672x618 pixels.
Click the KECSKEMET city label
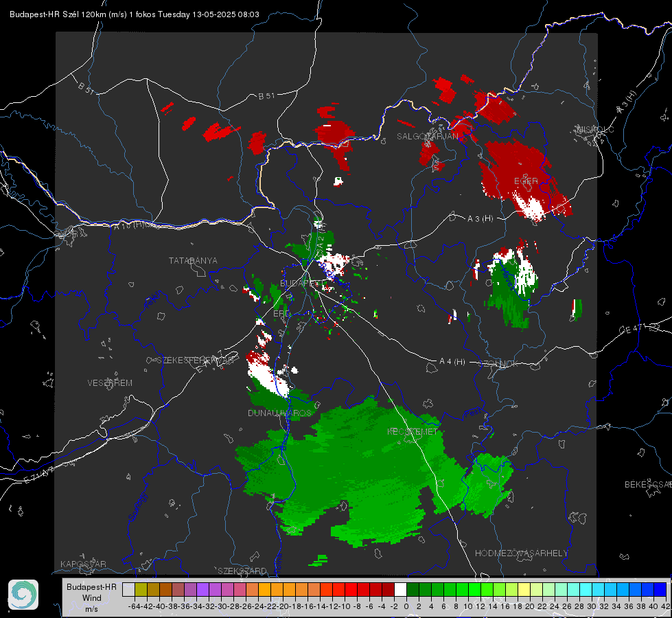[x=413, y=432]
